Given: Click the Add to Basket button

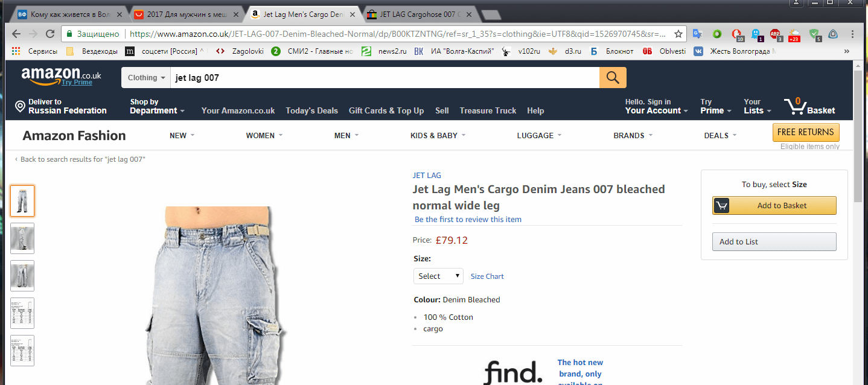Looking at the screenshot, I should (x=774, y=205).
